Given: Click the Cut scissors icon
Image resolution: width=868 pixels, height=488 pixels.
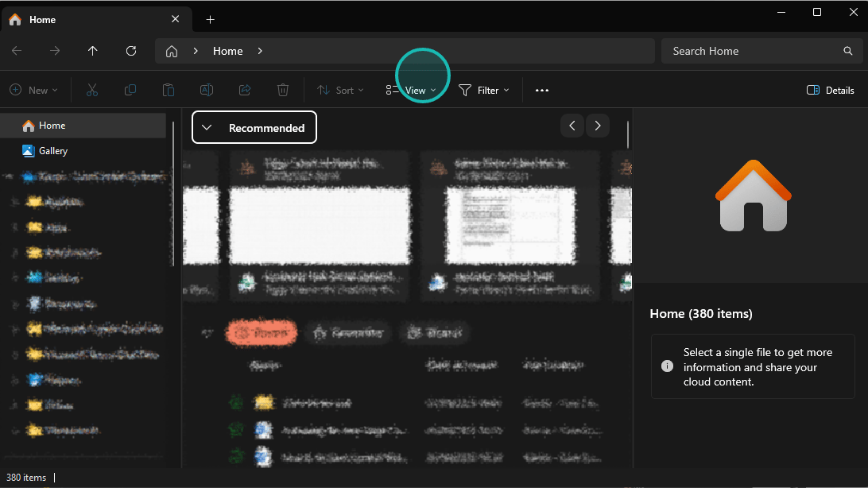Looking at the screenshot, I should 92,90.
